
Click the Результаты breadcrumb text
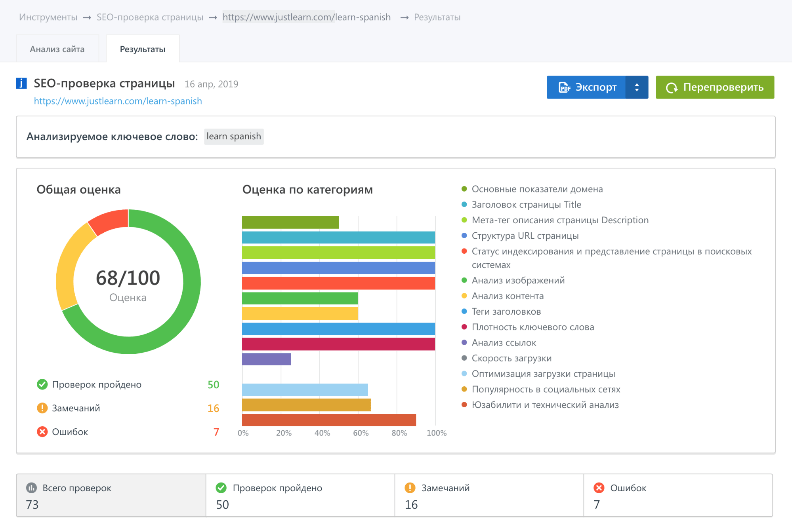pos(437,17)
